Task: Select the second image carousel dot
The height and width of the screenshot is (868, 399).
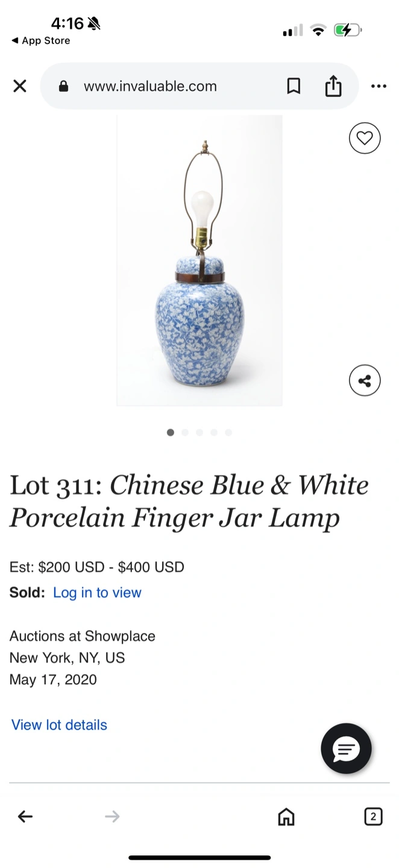Action: pos(185,432)
